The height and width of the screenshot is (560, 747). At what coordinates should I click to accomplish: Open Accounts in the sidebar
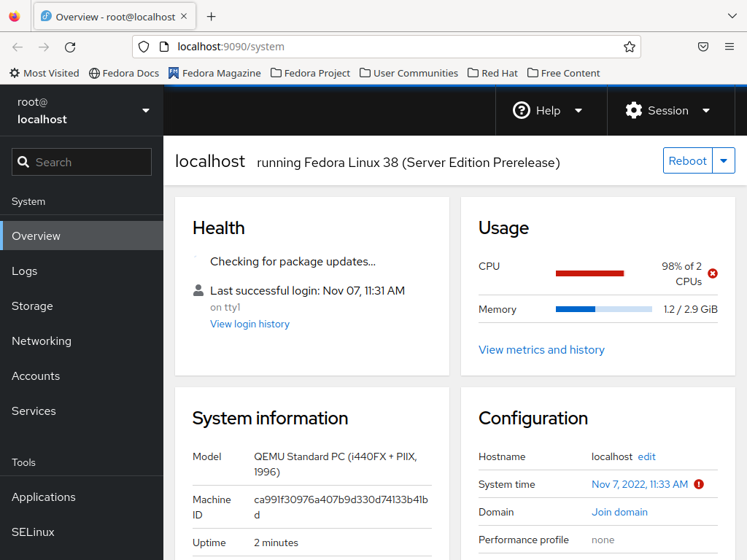[x=82, y=376]
